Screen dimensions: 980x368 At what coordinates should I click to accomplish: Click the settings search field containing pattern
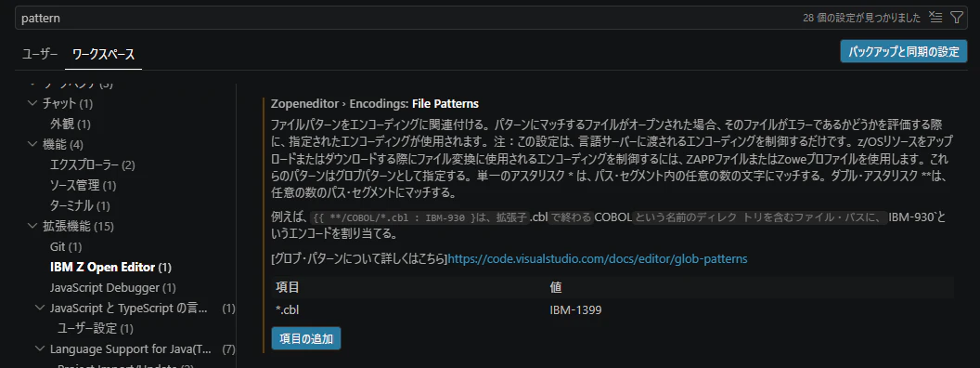[491, 18]
